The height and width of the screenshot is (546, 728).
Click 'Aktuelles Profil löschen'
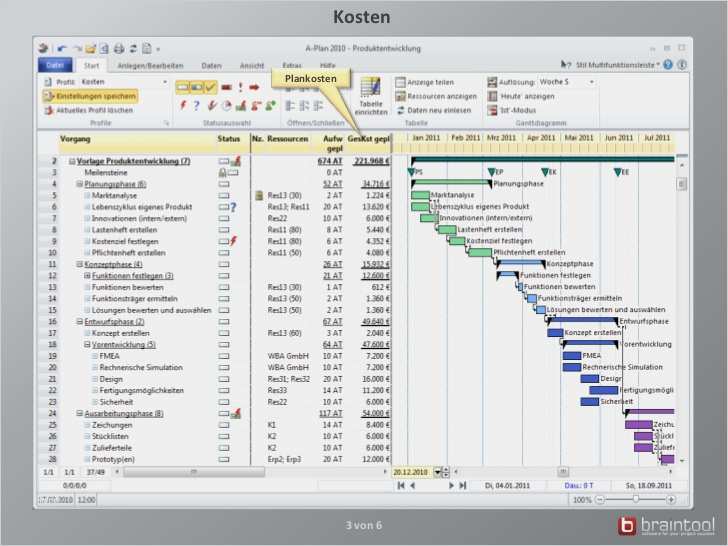click(90, 110)
